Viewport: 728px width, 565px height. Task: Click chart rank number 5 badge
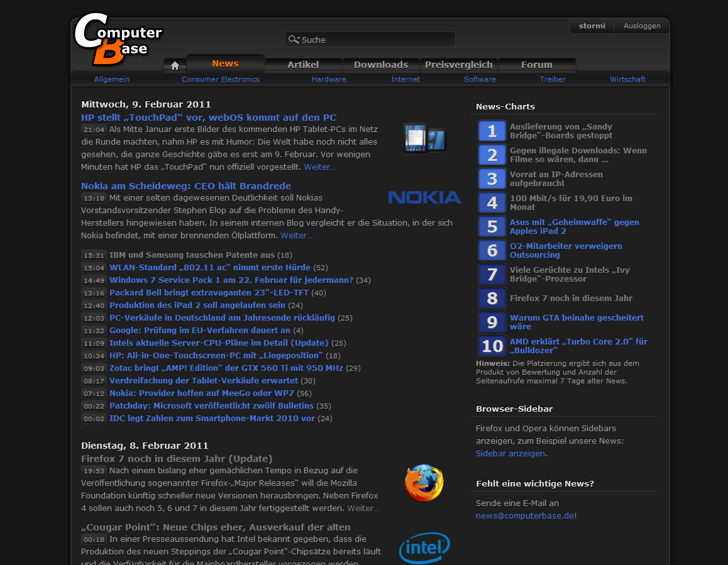pos(492,226)
